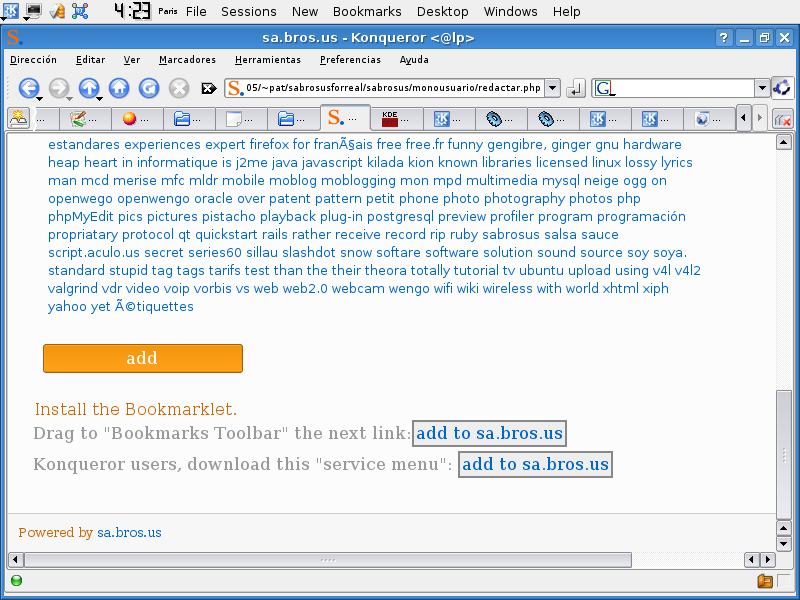Open the top panel Windows menu
Image resolution: width=800 pixels, height=600 pixels.
click(x=510, y=11)
